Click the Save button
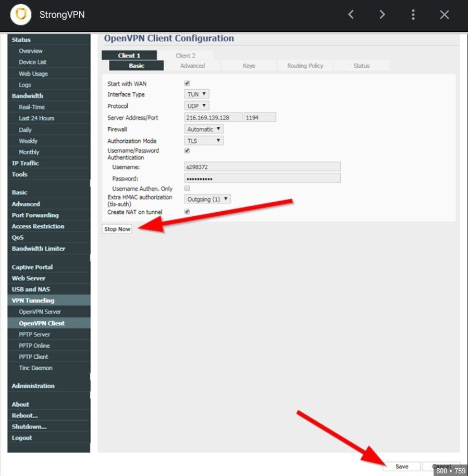Screen dimensions: 468x476 pyautogui.click(x=402, y=466)
